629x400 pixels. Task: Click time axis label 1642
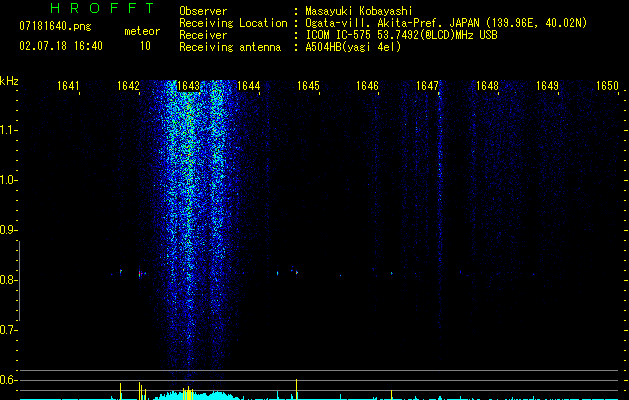click(128, 85)
